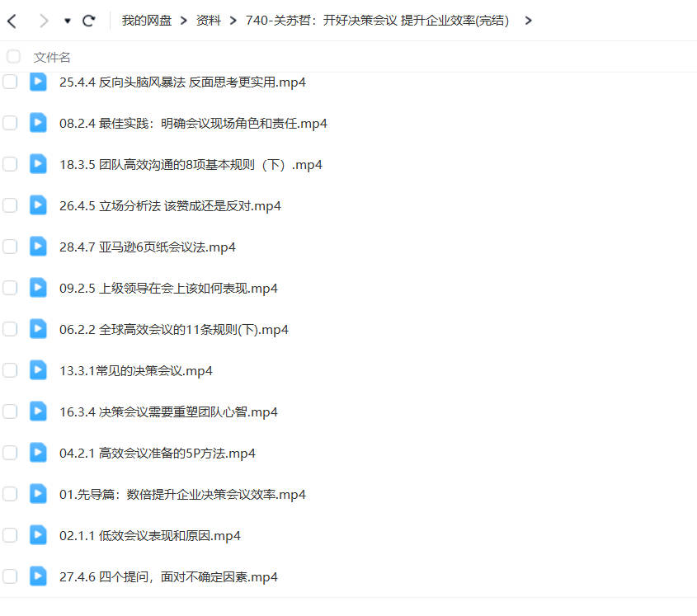Open file 02.1.1 低效会议表现和原因.mp4
The height and width of the screenshot is (616, 697).
point(150,535)
